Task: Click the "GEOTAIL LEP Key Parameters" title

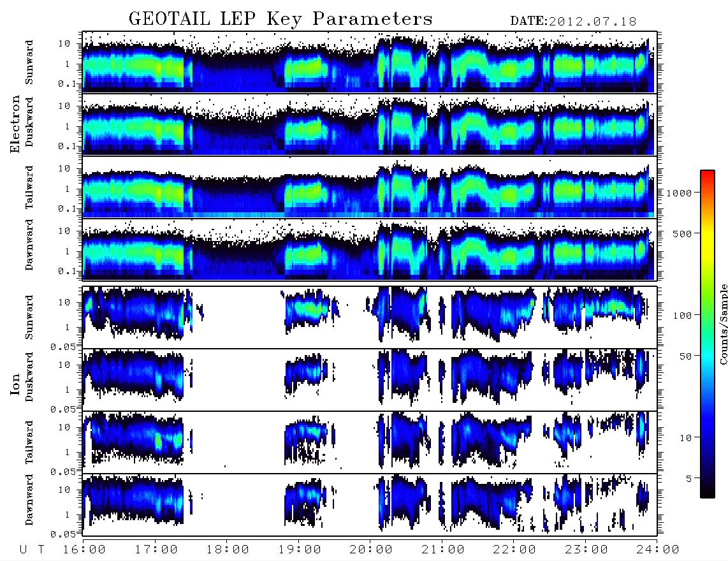Action: pos(280,19)
